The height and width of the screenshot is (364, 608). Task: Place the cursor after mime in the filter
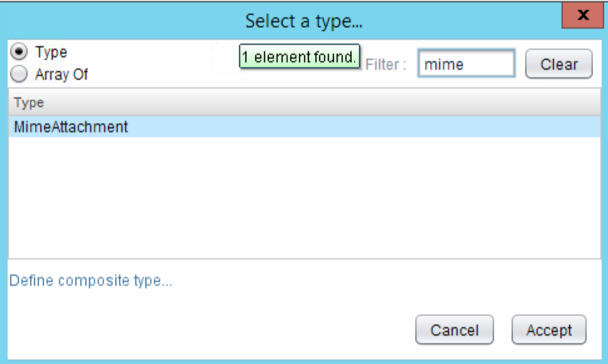pyautogui.click(x=465, y=64)
